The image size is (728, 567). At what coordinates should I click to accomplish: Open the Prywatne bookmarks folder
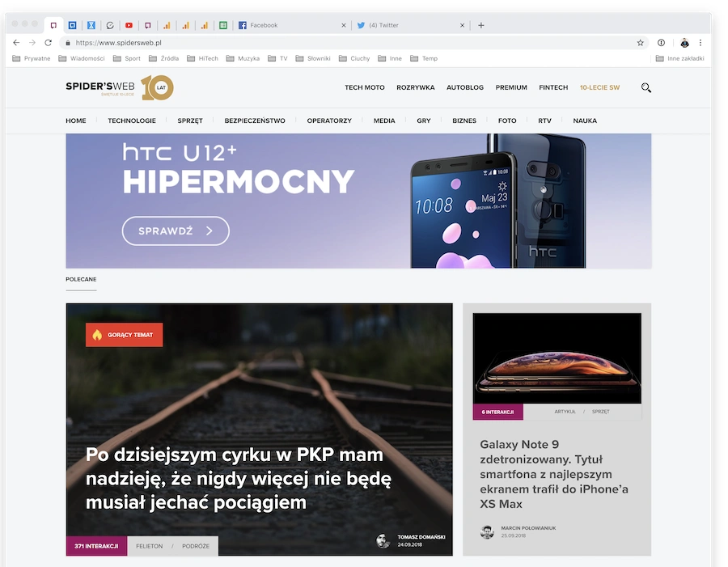coord(31,58)
